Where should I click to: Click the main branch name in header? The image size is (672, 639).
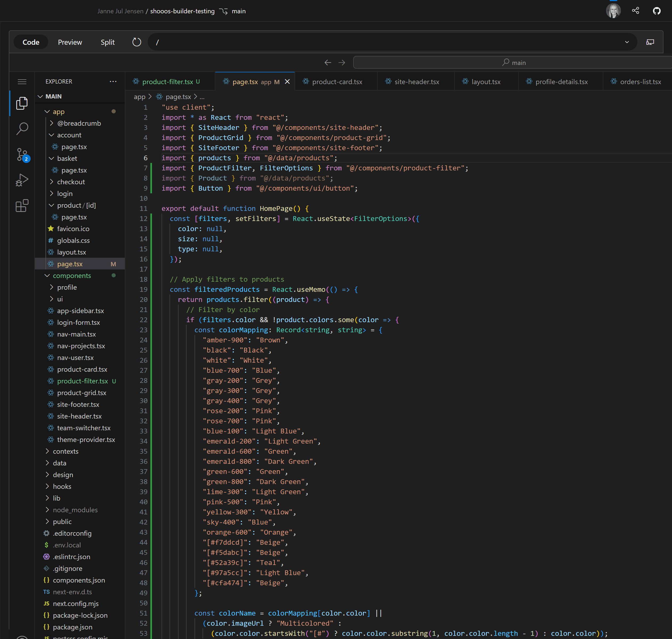tap(239, 11)
